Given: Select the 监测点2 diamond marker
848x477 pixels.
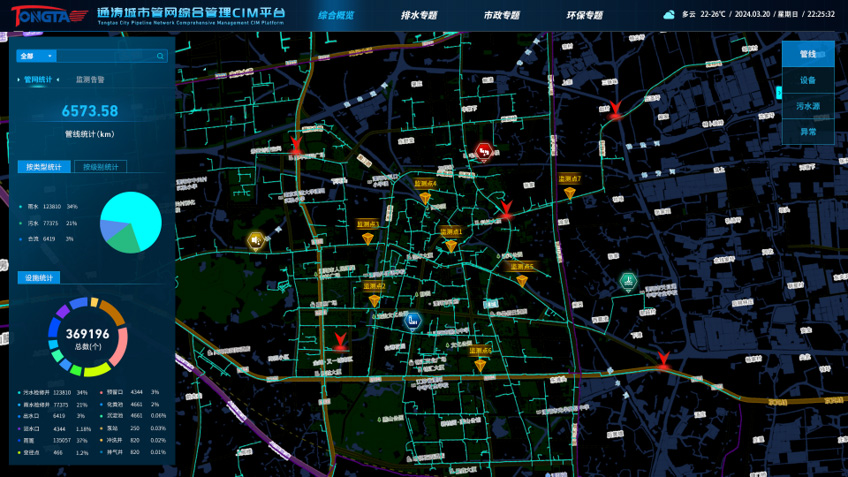Looking at the screenshot, I should pyautogui.click(x=374, y=300).
